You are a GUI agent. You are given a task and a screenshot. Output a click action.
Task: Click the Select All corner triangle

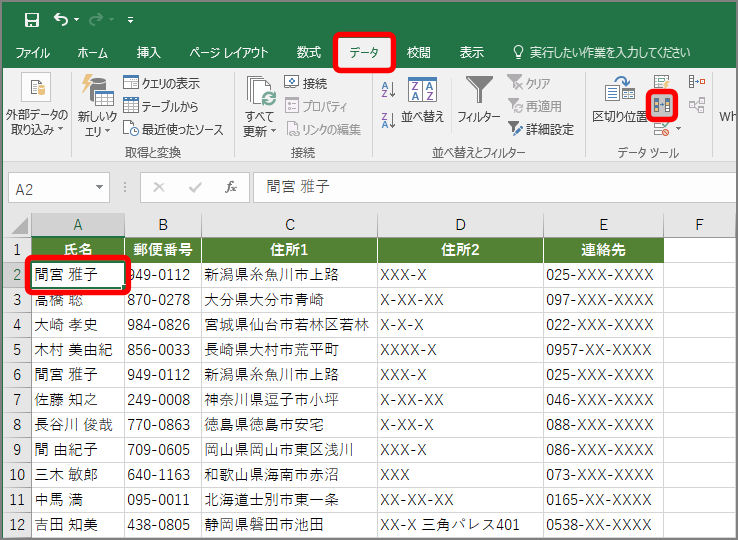[19, 226]
